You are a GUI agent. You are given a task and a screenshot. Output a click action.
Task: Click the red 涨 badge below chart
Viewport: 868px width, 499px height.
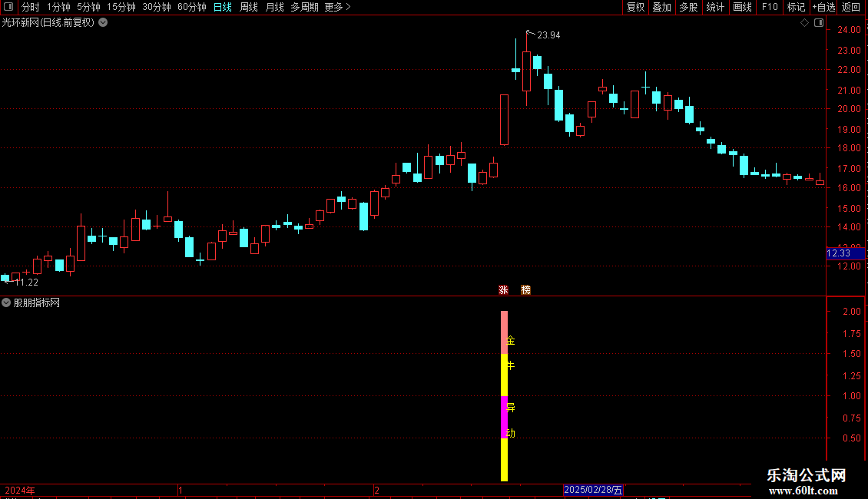pos(503,290)
